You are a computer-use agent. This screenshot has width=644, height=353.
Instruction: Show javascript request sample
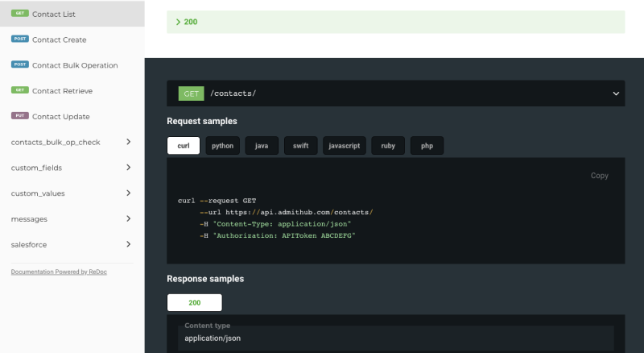coord(345,146)
